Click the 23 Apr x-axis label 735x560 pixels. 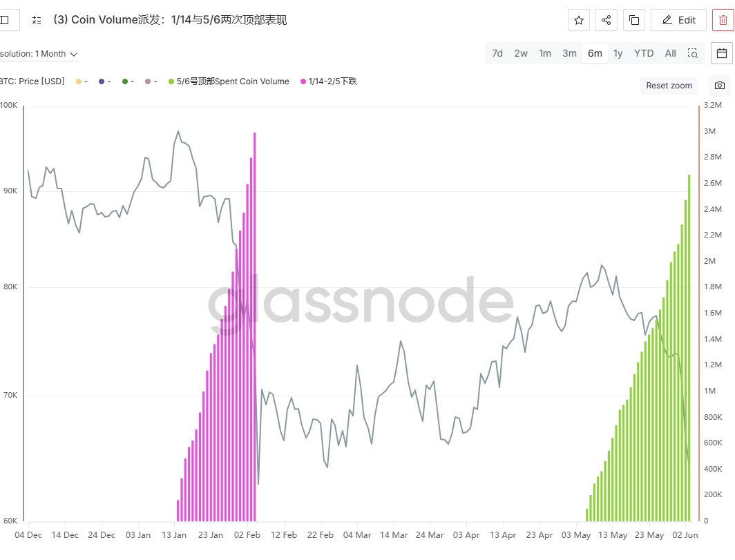(539, 535)
